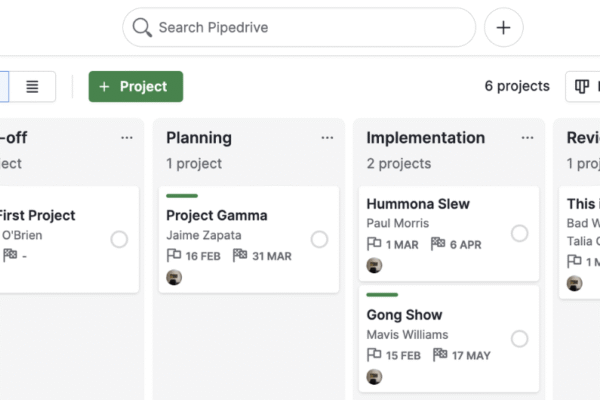This screenshot has width=600, height=400.
Task: Open the Project Gamma project title
Action: pos(216,215)
